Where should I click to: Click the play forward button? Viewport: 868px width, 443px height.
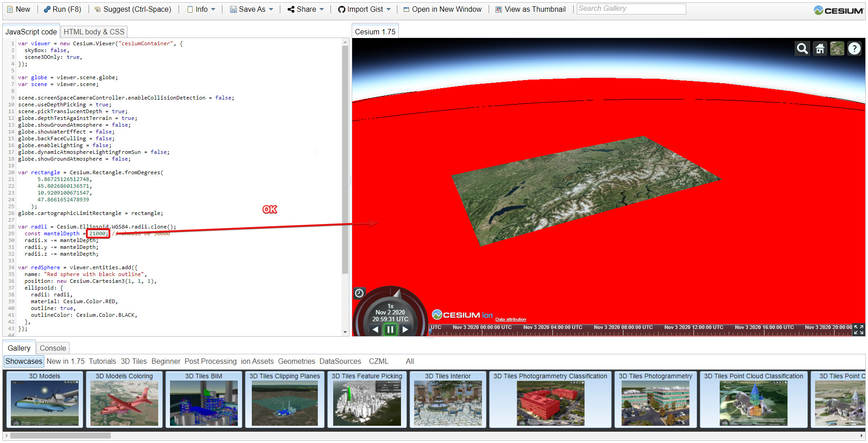405,329
